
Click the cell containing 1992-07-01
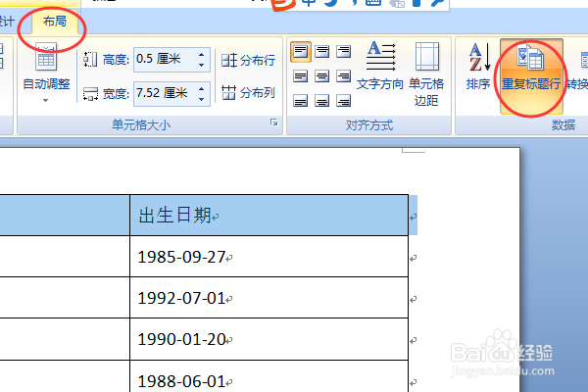(x=269, y=298)
